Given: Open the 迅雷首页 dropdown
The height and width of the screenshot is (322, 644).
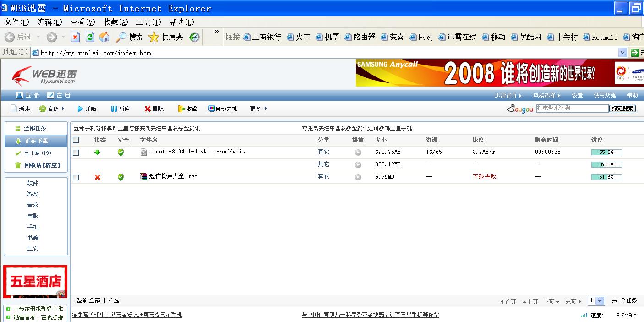Looking at the screenshot, I should pos(508,95).
